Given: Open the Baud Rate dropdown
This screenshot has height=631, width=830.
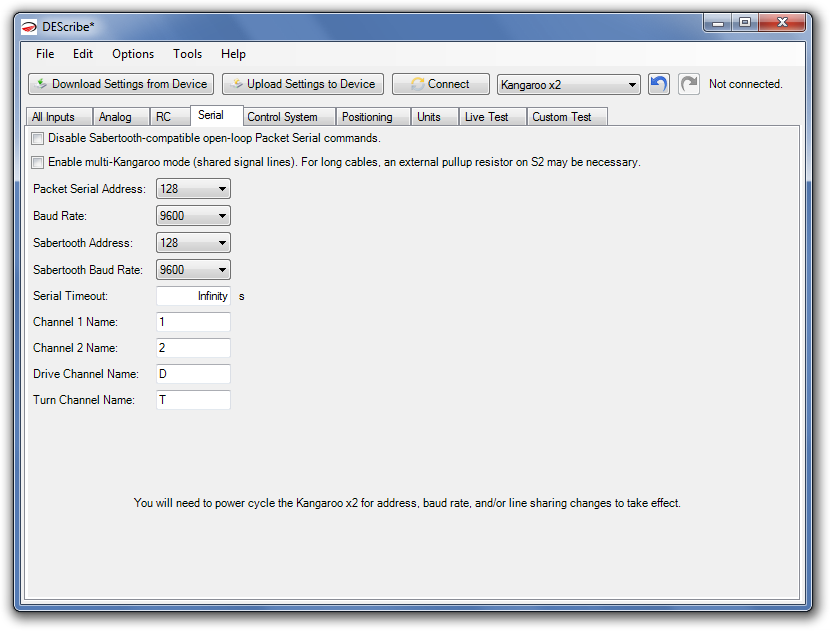Looking at the screenshot, I should pos(193,216).
